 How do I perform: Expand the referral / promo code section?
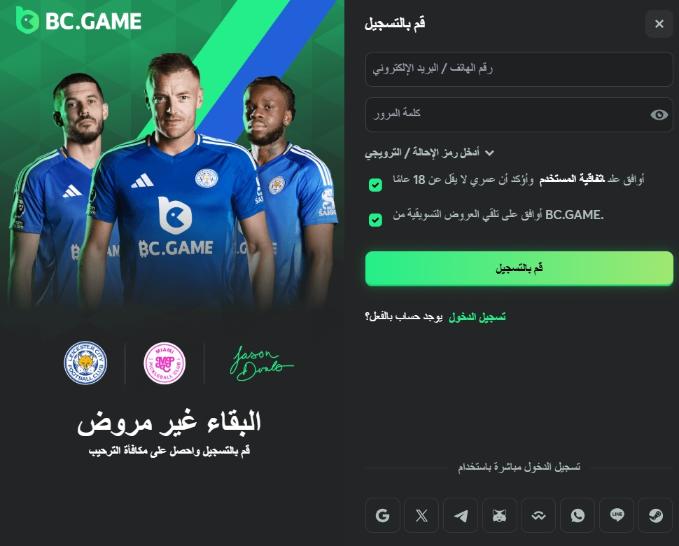(429, 153)
